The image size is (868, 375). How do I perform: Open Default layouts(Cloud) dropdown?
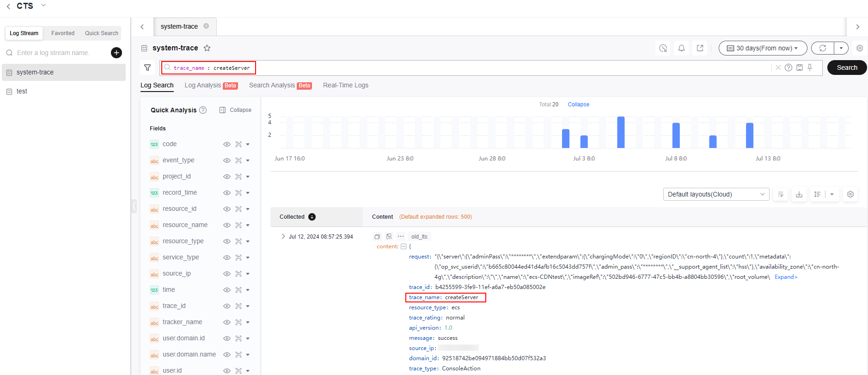point(716,194)
